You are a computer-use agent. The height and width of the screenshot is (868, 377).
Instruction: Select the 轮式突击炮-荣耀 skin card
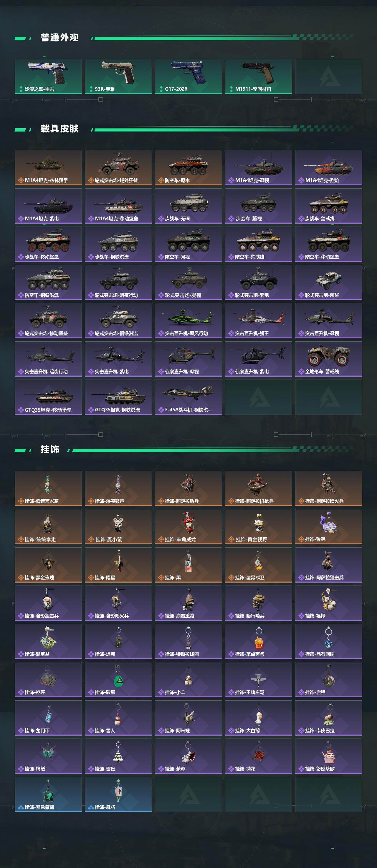[x=329, y=283]
